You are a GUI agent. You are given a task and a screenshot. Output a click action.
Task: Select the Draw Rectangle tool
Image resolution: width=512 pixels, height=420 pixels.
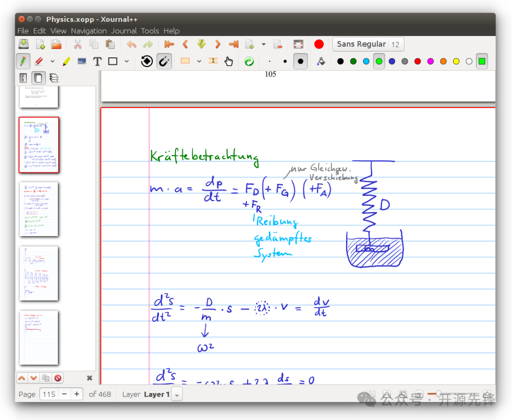click(x=113, y=61)
